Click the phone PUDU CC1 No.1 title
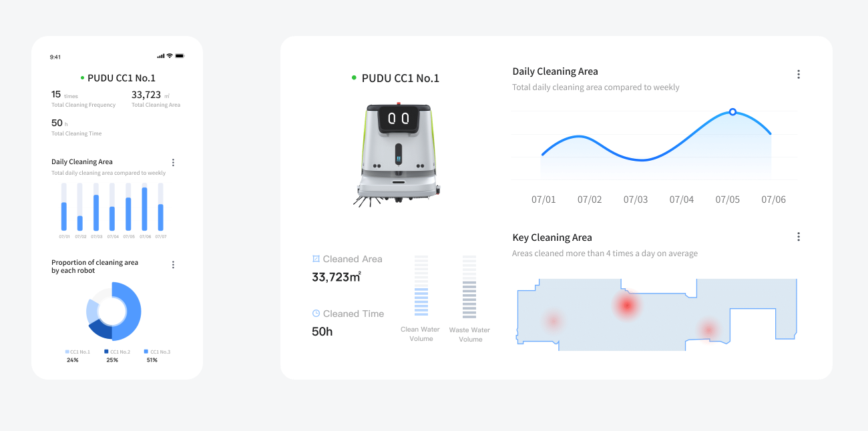Screen dimensions: 868x431 [x=122, y=78]
